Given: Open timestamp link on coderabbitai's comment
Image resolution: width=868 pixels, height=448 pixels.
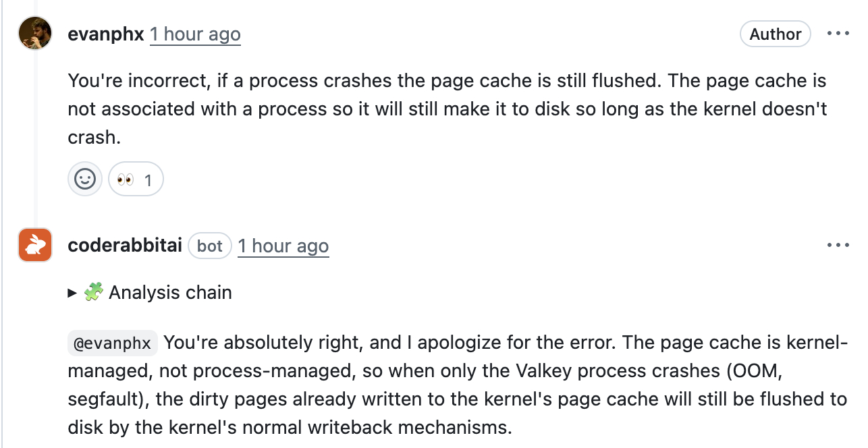Looking at the screenshot, I should point(283,246).
